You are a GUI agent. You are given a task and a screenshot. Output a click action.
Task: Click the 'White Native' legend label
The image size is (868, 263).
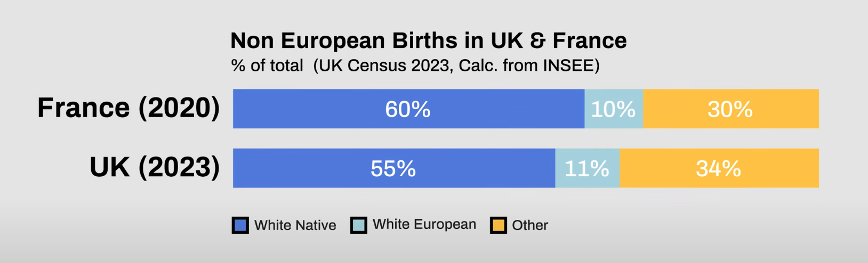295,225
